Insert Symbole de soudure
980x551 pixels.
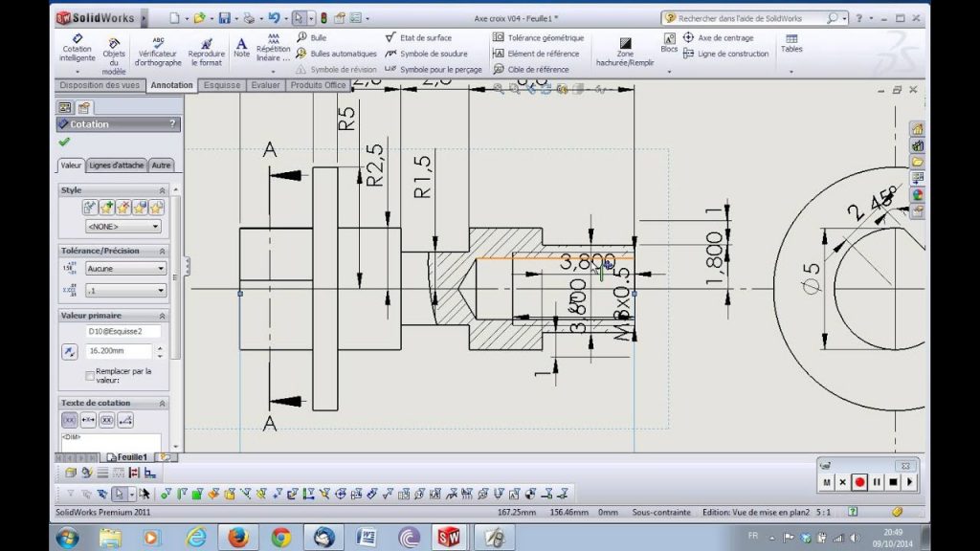tap(427, 54)
